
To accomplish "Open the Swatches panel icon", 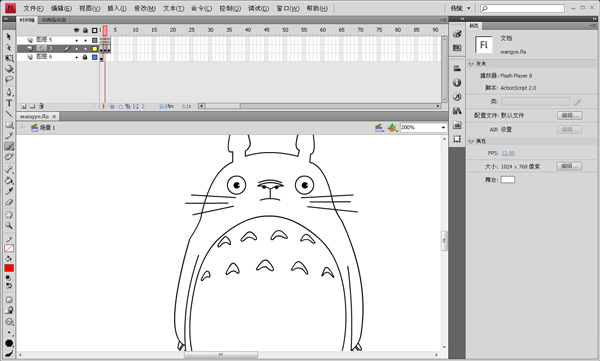I will (457, 48).
